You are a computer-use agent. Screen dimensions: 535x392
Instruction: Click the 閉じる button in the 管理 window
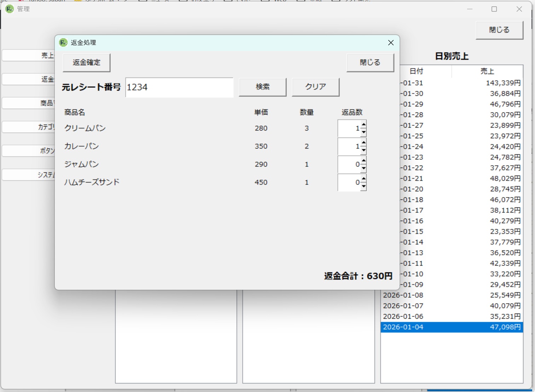pos(499,30)
